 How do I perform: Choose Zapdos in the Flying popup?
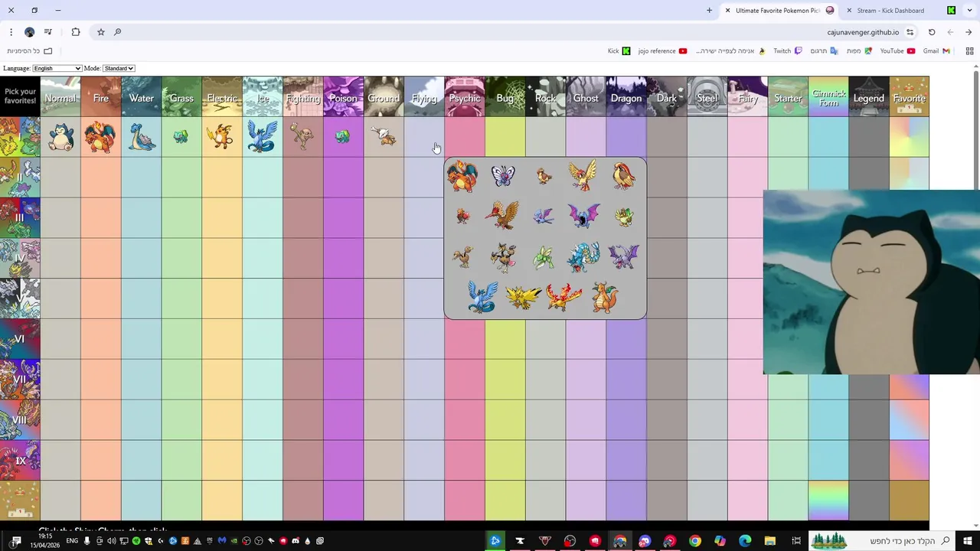(523, 297)
